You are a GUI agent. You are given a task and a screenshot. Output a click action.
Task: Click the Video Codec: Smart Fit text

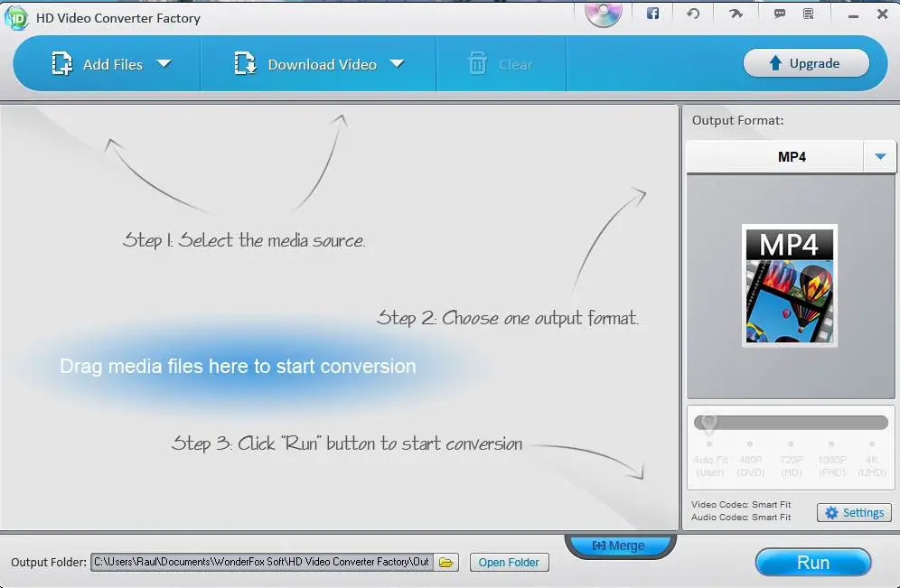(740, 504)
